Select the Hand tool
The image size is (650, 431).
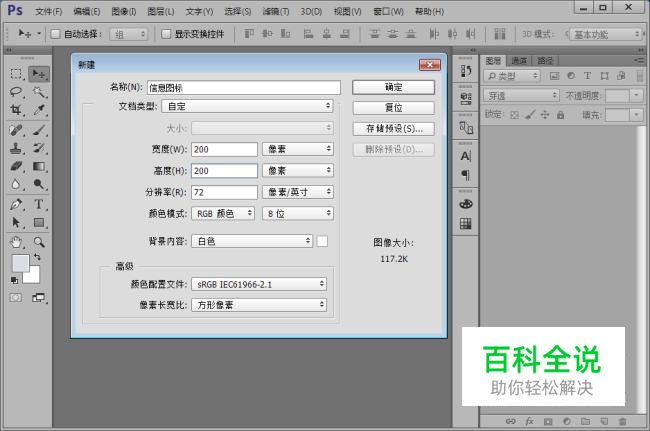click(16, 242)
